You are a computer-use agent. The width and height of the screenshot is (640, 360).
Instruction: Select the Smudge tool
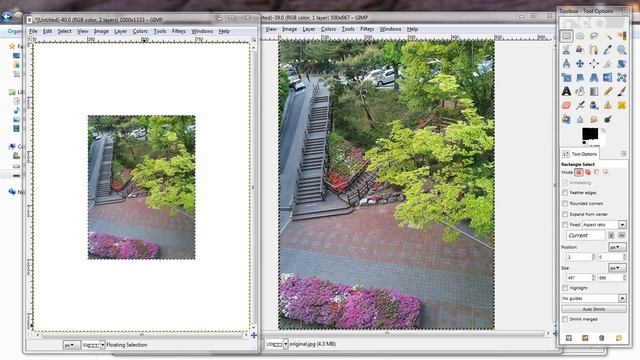coord(594,119)
